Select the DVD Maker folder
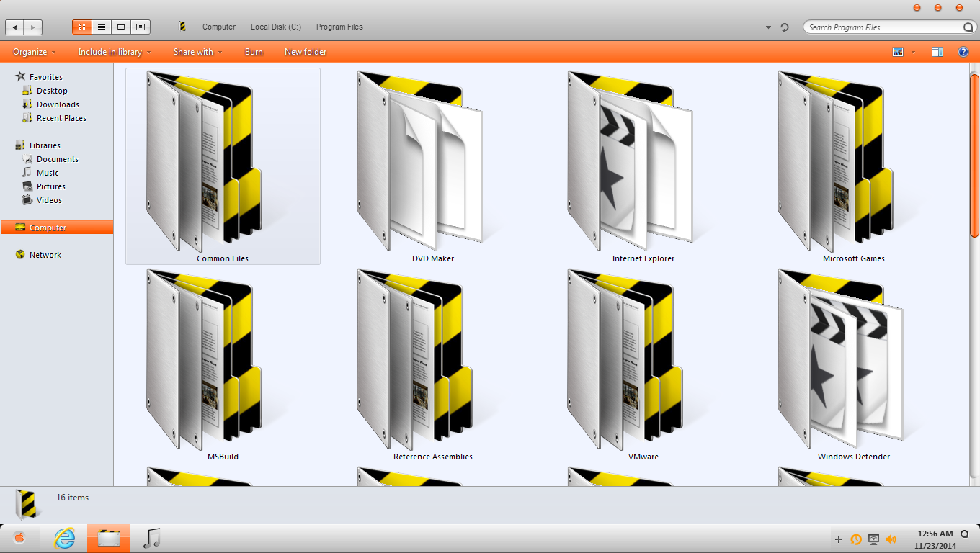Screen dimensions: 980x553 (x=433, y=166)
